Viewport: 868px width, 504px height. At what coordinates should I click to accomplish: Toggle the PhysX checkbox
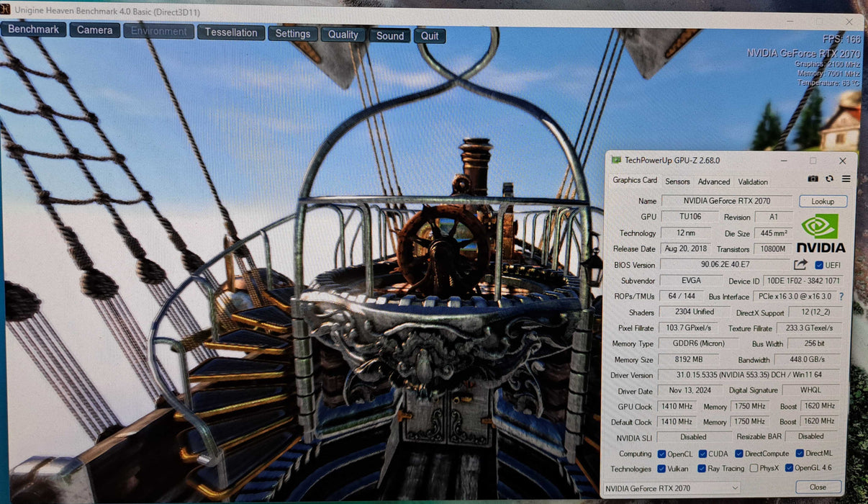754,468
